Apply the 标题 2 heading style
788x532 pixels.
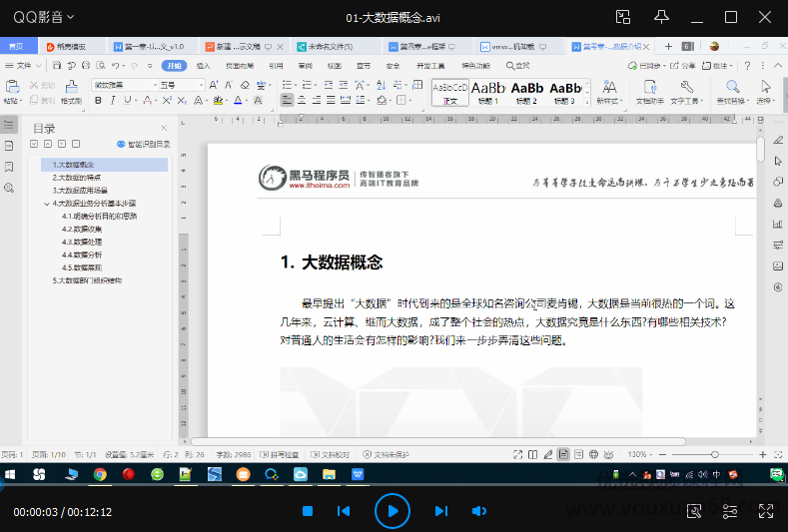(x=526, y=93)
